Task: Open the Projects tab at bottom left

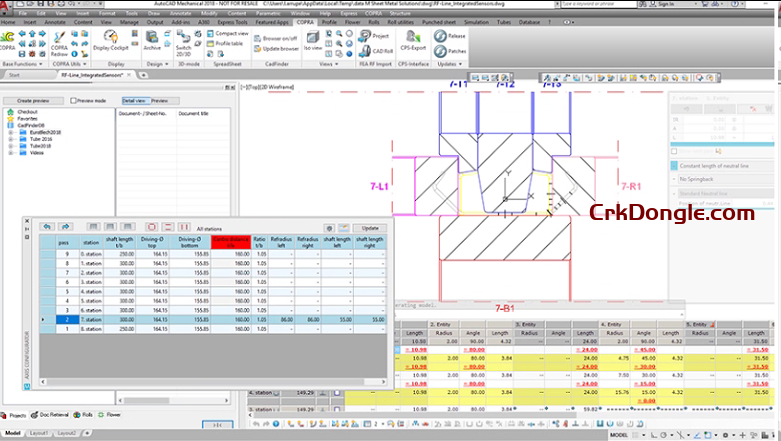Action: click(x=13, y=415)
